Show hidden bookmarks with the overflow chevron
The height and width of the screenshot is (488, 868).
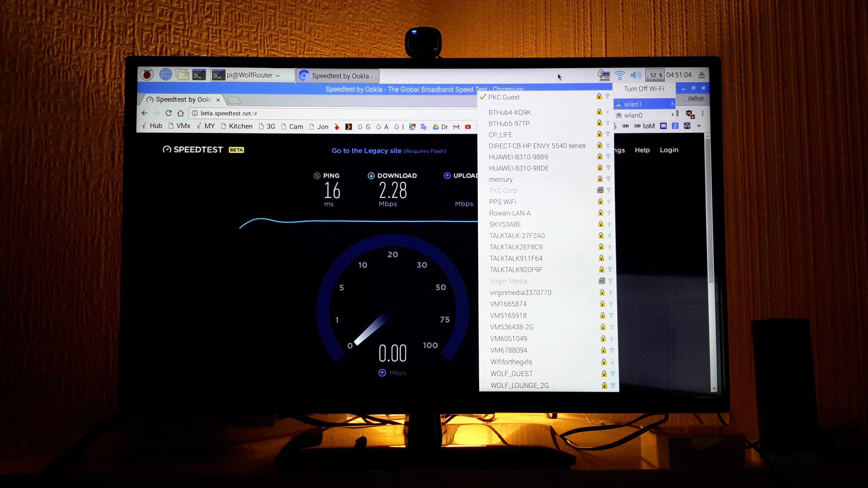[x=699, y=126]
